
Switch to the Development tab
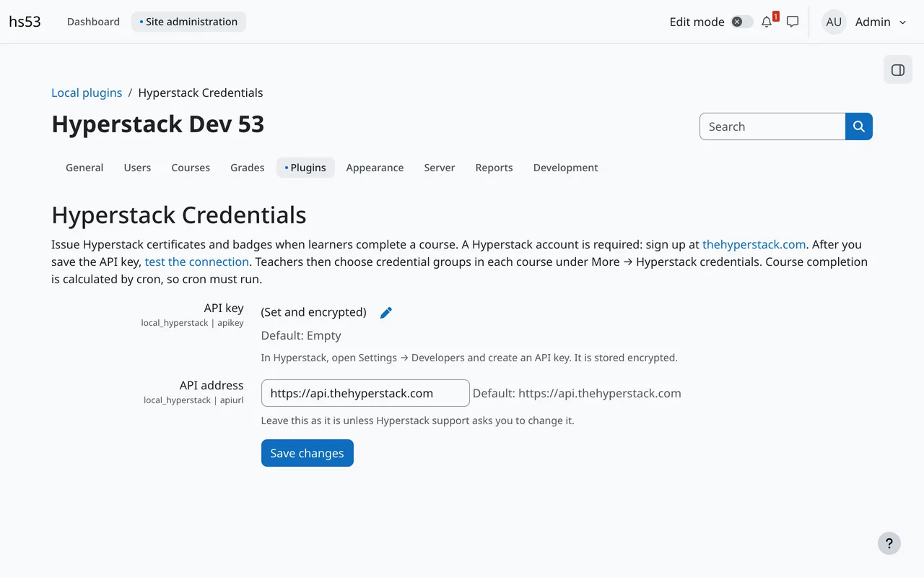point(566,168)
